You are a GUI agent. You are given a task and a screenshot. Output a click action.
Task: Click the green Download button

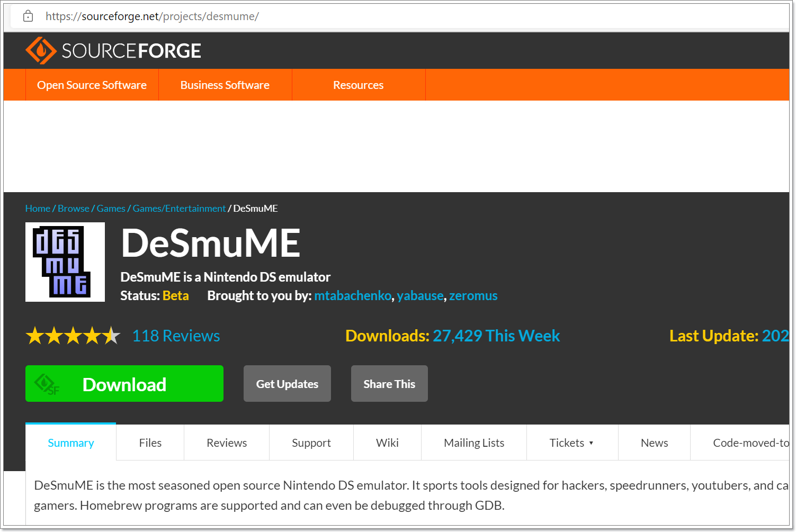124,384
